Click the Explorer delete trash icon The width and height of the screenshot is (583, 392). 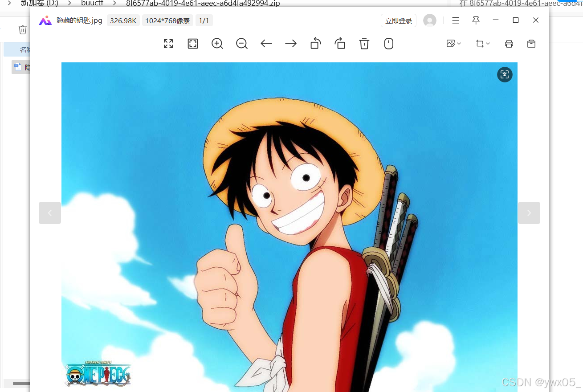(23, 30)
